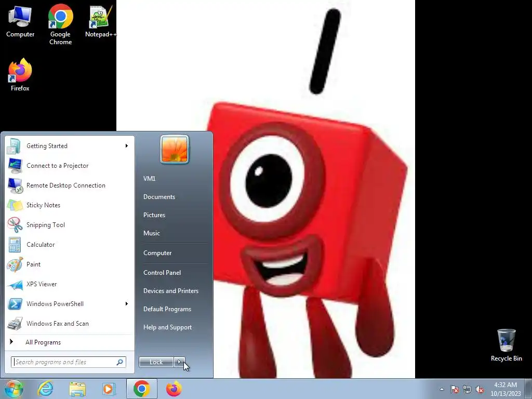
Task: Launch Windows Media Player from taskbar
Action: pyautogui.click(x=109, y=389)
